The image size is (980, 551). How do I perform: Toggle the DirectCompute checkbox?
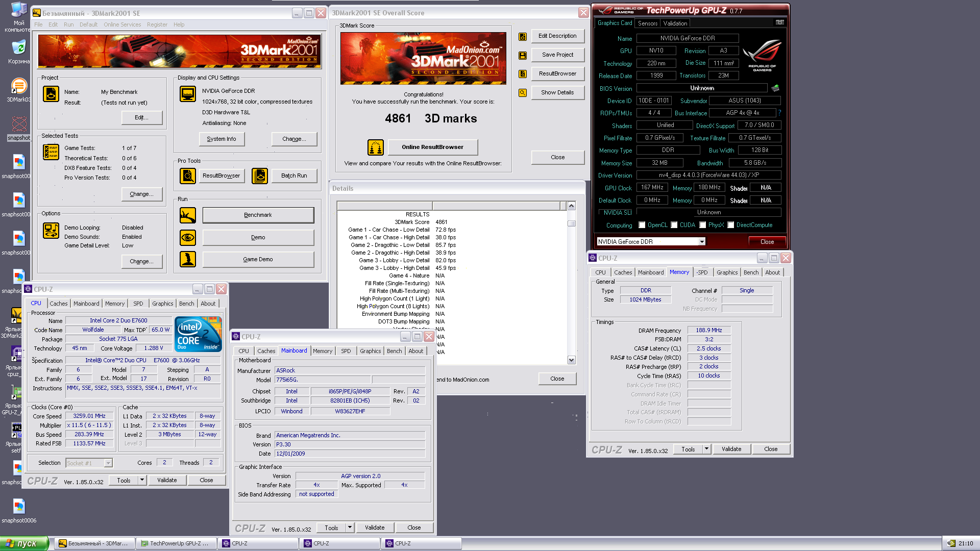pyautogui.click(x=731, y=225)
